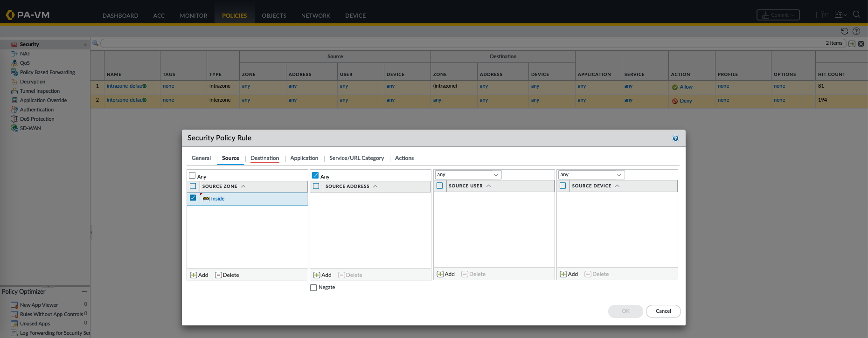Click Delete icon under Source Zone list
The image size is (868, 338).
218,275
